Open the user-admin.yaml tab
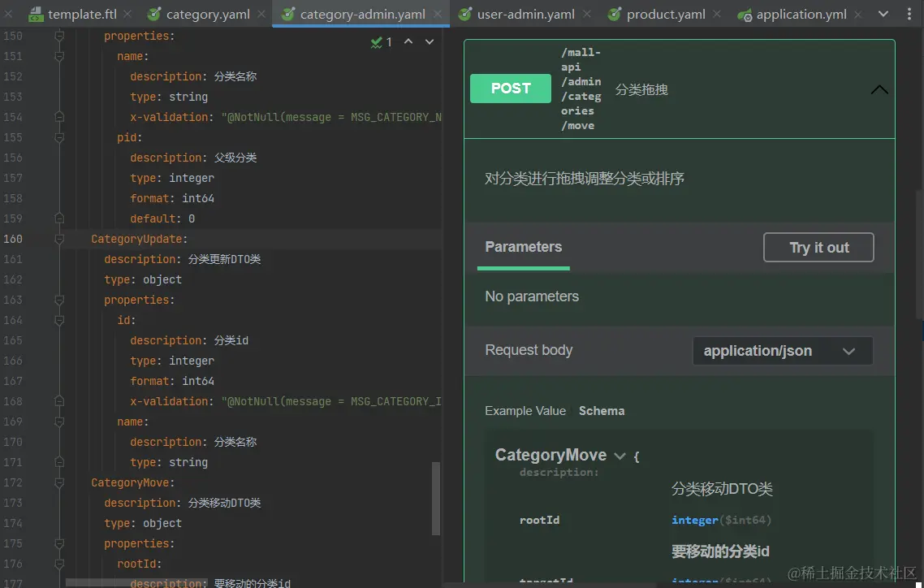 tap(525, 14)
